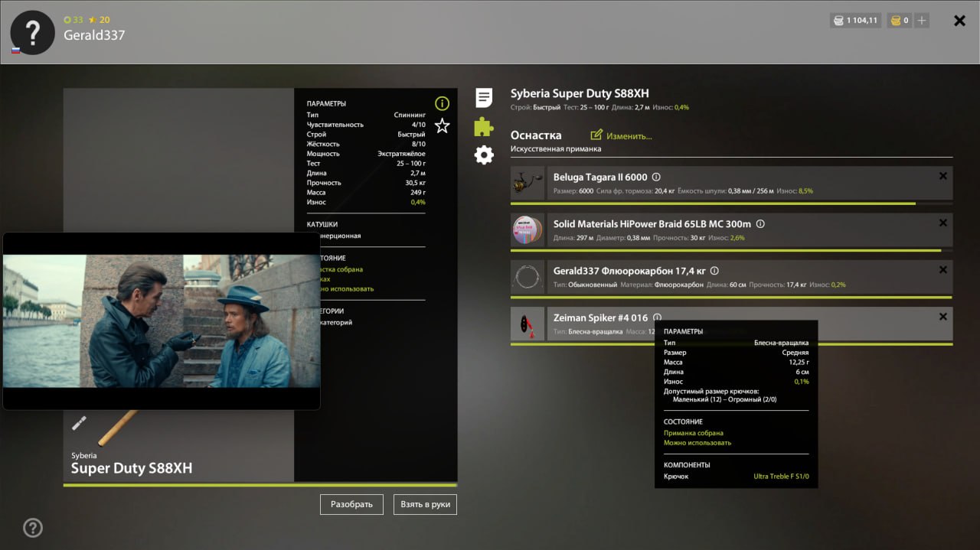Click the edit pencil icon beside Изменить
980x550 pixels.
coord(596,135)
